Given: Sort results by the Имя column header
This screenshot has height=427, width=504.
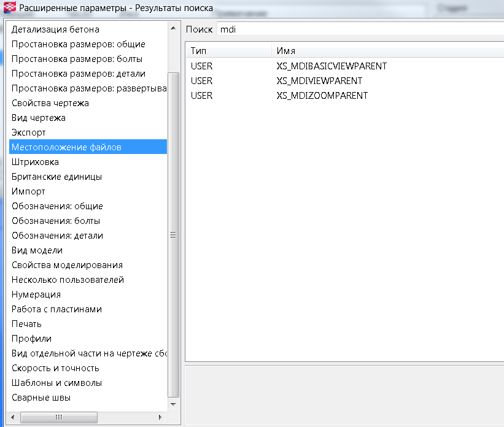Looking at the screenshot, I should (x=387, y=51).
